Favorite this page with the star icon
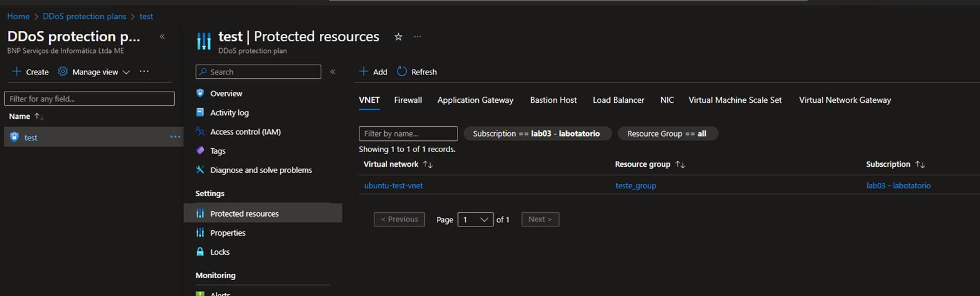980x296 pixels. [x=398, y=37]
